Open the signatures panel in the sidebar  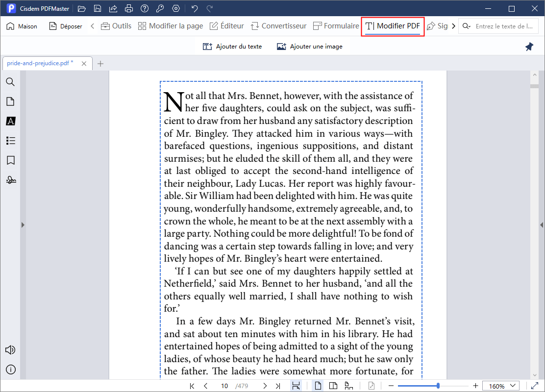click(x=10, y=180)
